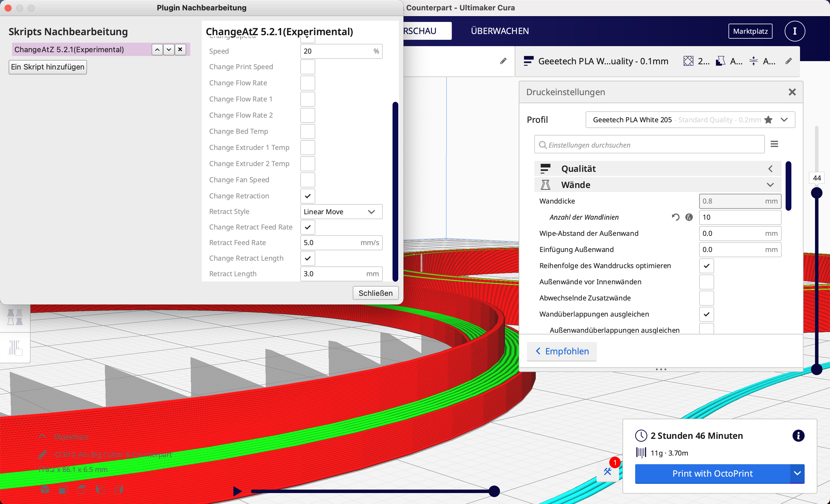Screen dimensions: 830x504
Task: Click Ein Skript hinzufügen button
Action: click(48, 67)
